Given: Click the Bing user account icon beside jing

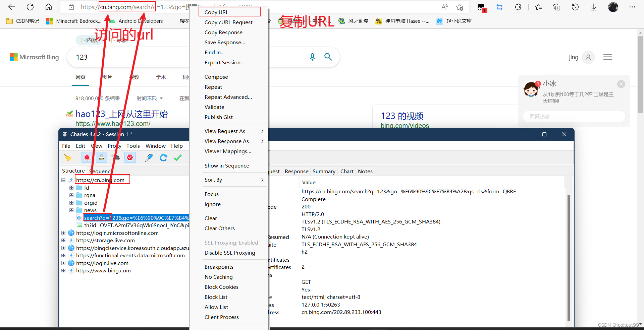Looking at the screenshot, I should pos(588,57).
